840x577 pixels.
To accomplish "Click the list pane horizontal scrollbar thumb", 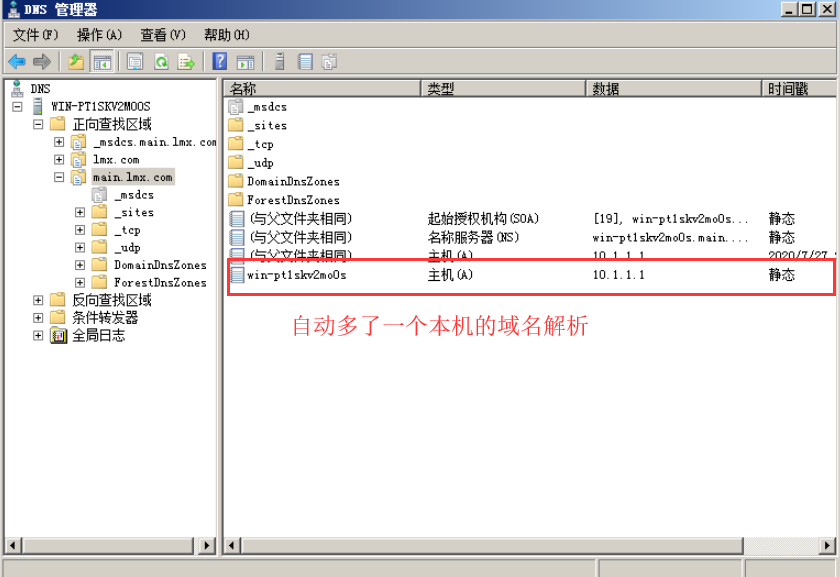I will [491, 546].
